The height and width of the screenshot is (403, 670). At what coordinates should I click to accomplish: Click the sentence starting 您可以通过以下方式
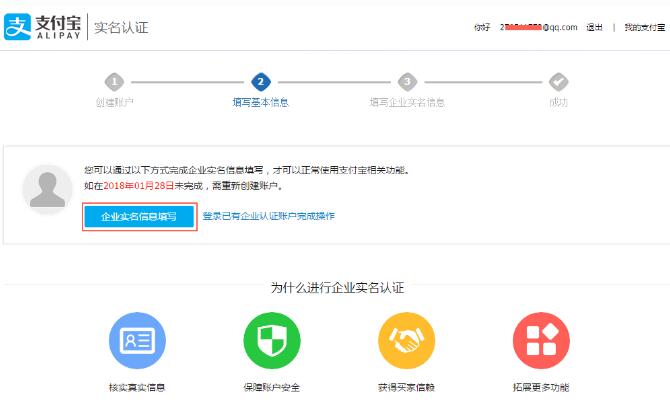point(247,170)
